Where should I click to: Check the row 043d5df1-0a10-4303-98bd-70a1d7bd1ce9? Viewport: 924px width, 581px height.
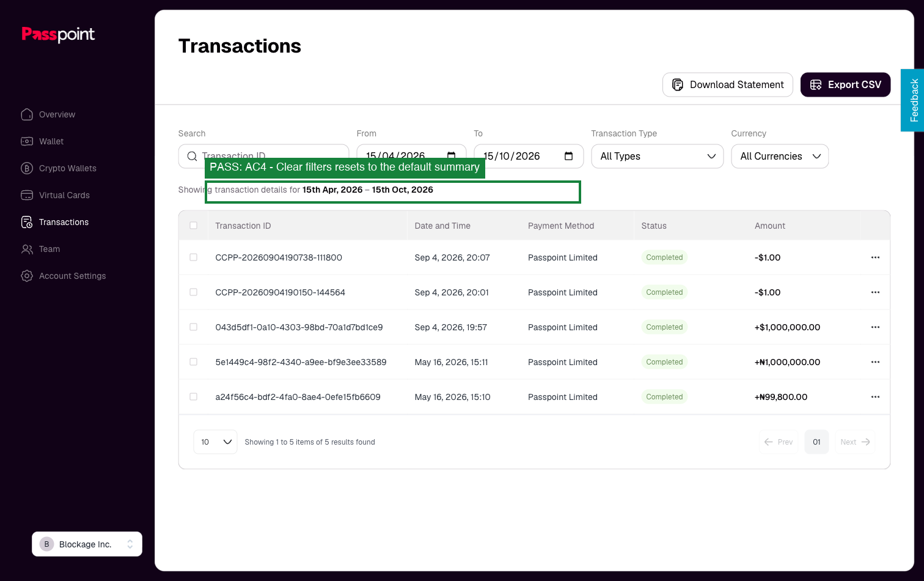click(194, 327)
